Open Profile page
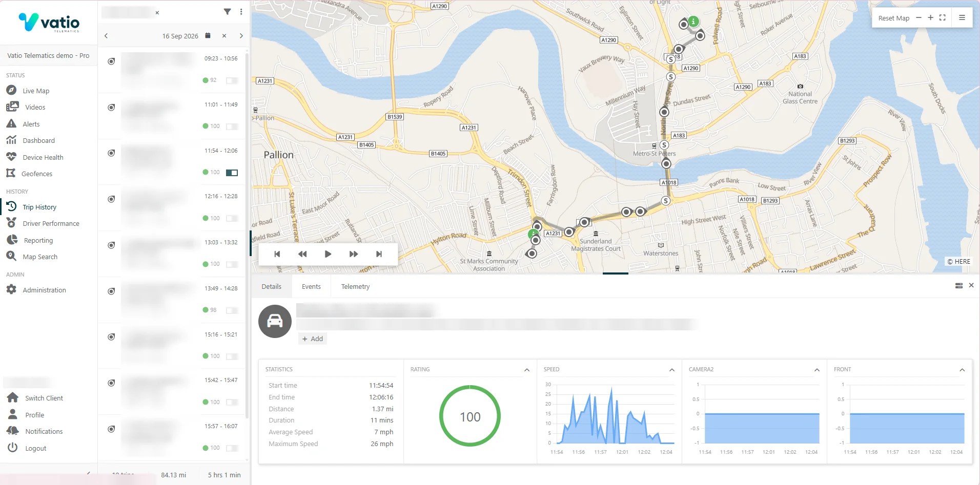 point(34,415)
